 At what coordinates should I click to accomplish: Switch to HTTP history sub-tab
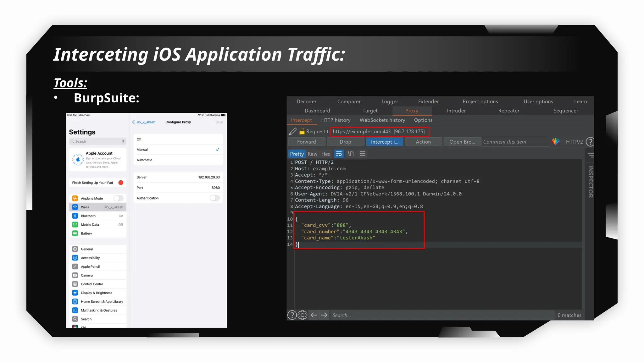coord(336,120)
